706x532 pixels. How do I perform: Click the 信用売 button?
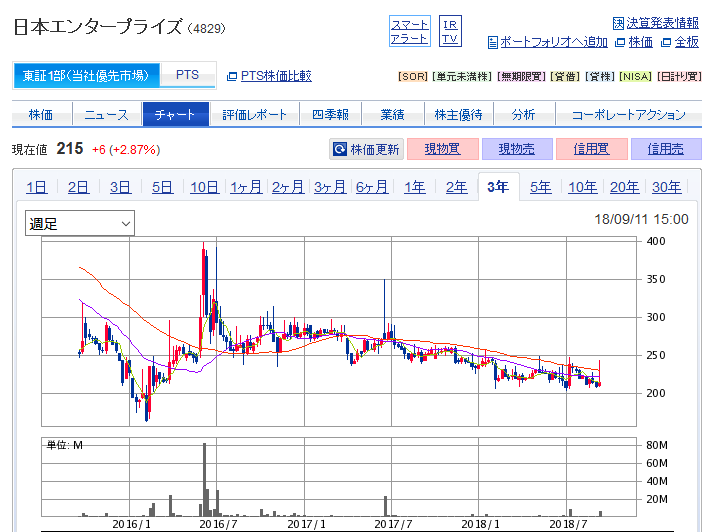tap(665, 149)
